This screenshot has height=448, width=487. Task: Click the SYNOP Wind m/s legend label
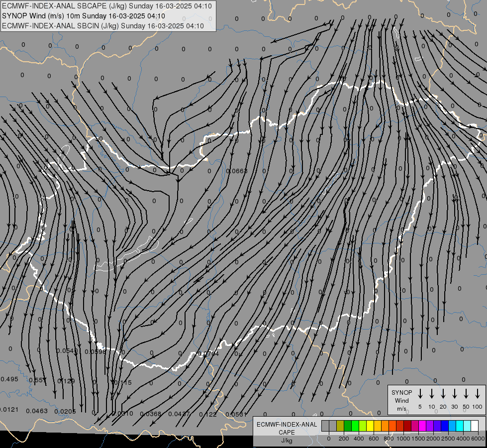click(401, 400)
